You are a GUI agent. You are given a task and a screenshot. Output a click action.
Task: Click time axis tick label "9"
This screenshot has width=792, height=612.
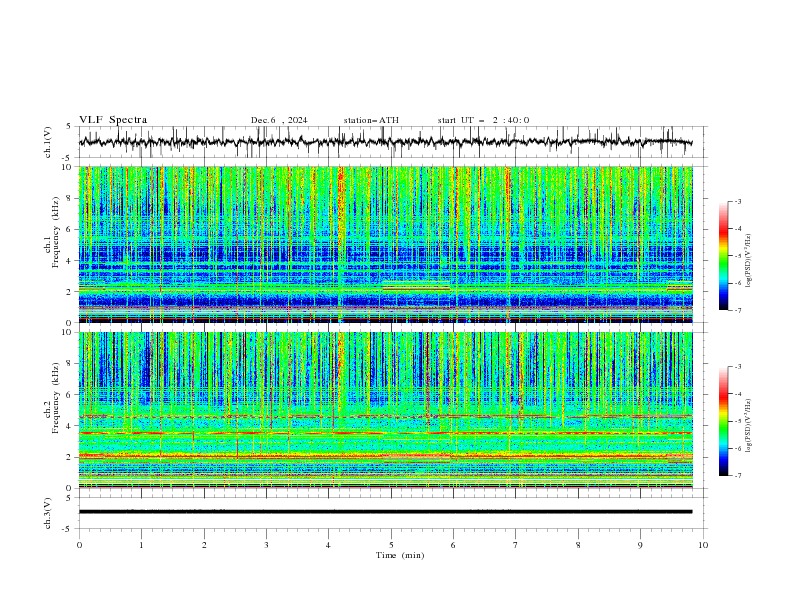coord(640,545)
